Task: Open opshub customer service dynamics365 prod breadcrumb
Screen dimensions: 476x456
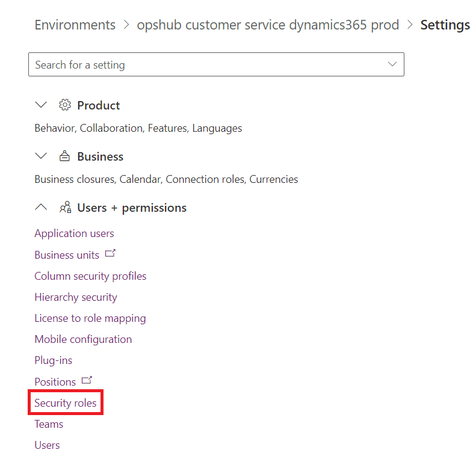Action: pos(268,25)
